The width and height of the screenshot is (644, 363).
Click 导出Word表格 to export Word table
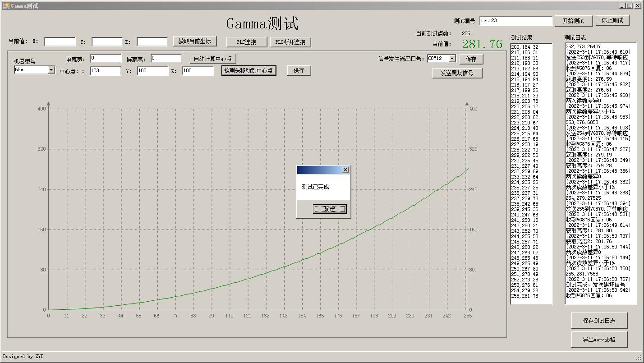pos(599,339)
